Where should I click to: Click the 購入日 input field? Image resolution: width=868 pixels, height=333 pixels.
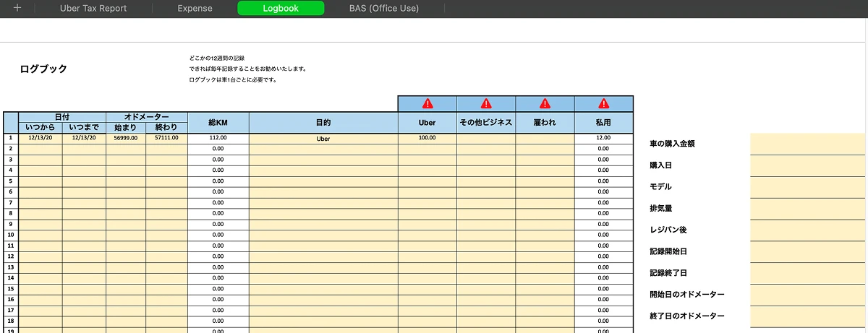point(808,165)
